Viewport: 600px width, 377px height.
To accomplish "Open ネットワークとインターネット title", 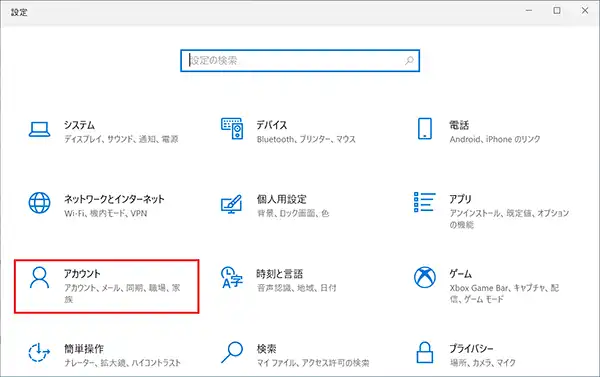I will (x=114, y=199).
